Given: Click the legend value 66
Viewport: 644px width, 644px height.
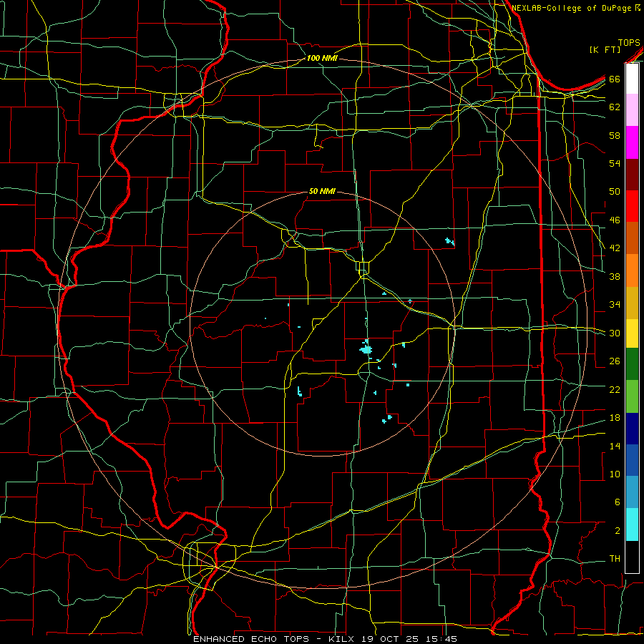Looking at the screenshot, I should (615, 79).
